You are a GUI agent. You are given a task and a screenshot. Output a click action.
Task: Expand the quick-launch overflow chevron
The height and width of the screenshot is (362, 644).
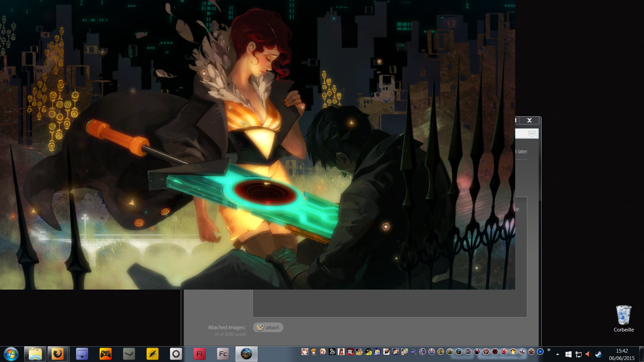point(549,350)
